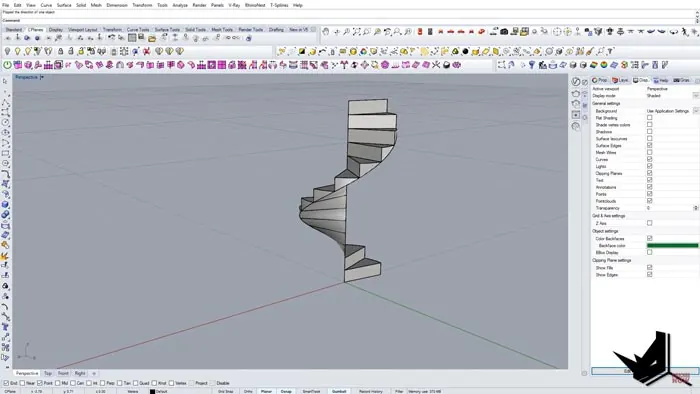
Task: Click the padlock lock objects icon
Action: pyautogui.click(x=61, y=52)
